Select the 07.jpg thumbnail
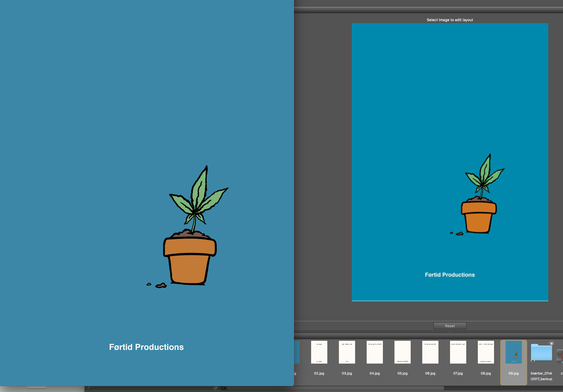The image size is (563, 392). pyautogui.click(x=458, y=352)
